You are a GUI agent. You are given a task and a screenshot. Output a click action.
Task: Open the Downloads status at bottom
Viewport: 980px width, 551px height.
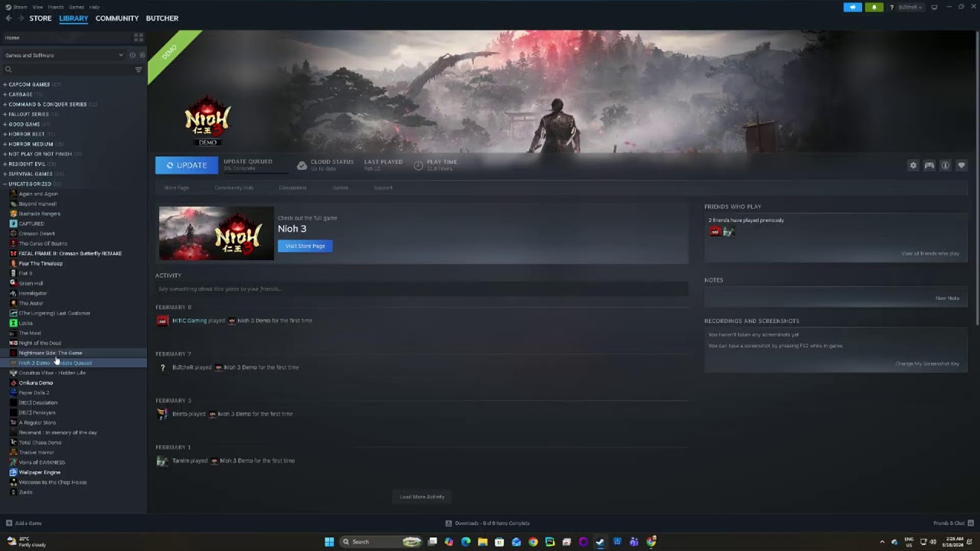point(488,523)
